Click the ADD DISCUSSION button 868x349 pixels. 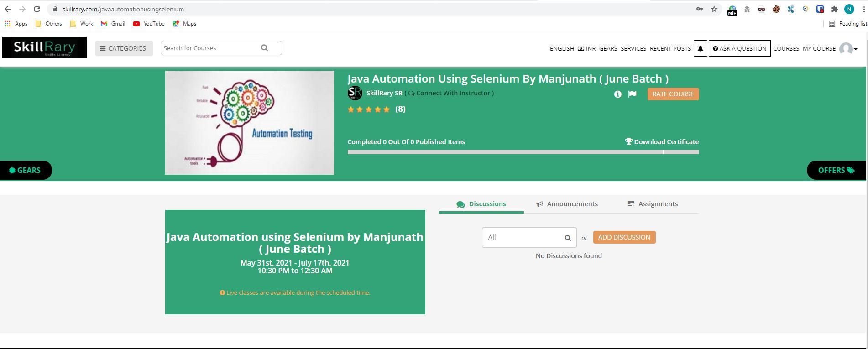pos(624,237)
